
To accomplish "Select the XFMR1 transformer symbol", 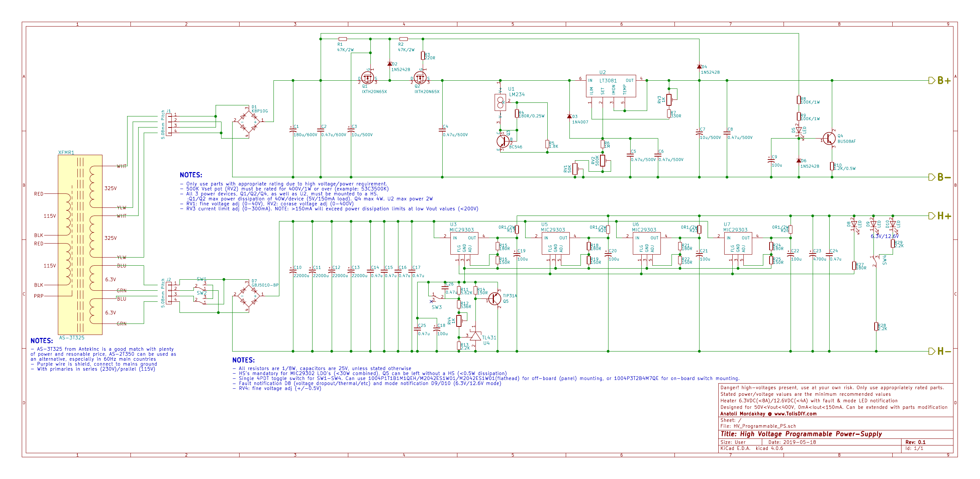I will 80,245.
